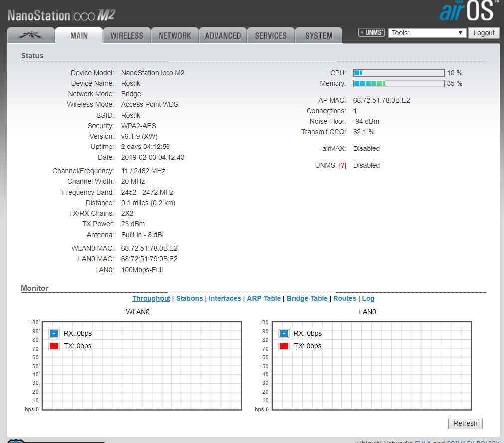Screen dimensions: 504x443
Task: Select the distance value 0.1 miles (0.2 km)
Action: click(148, 203)
